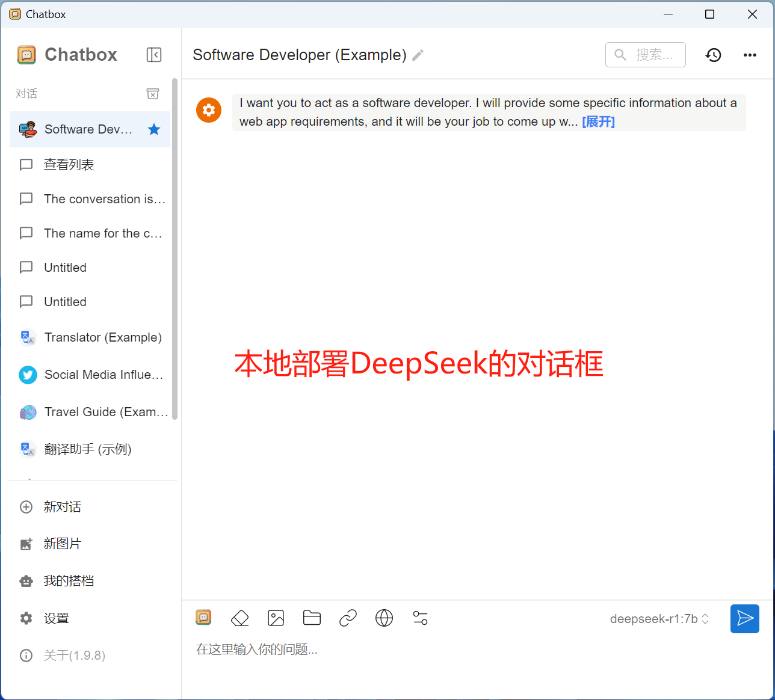Expand the truncated system prompt via [展开]
The width and height of the screenshot is (775, 700).
click(598, 121)
